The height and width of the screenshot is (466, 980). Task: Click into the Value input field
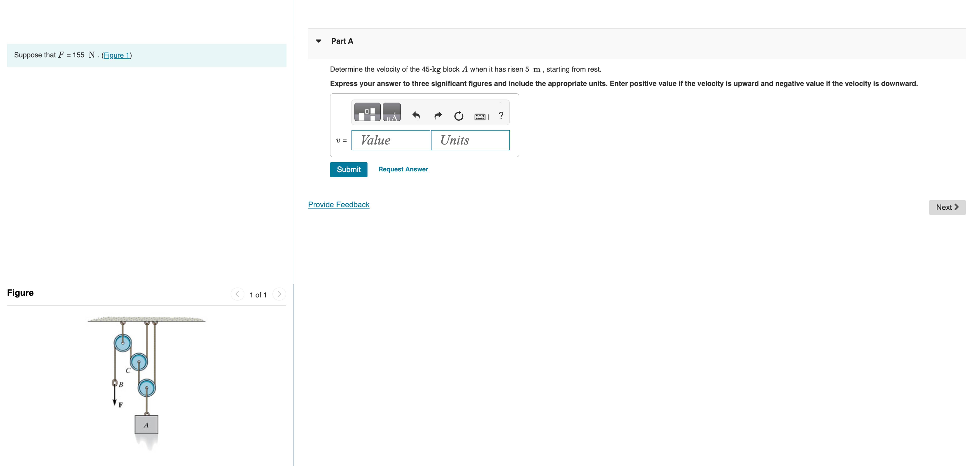coord(391,140)
